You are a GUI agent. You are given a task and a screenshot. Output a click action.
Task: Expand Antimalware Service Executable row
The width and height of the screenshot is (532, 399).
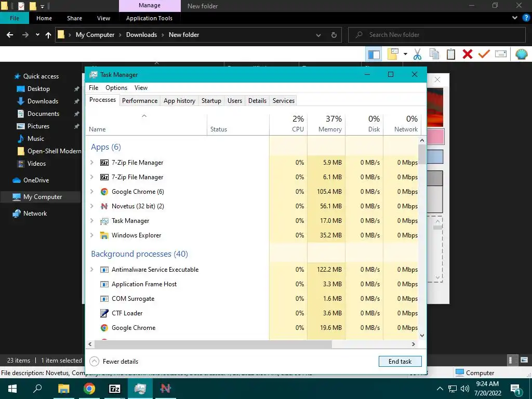point(91,270)
